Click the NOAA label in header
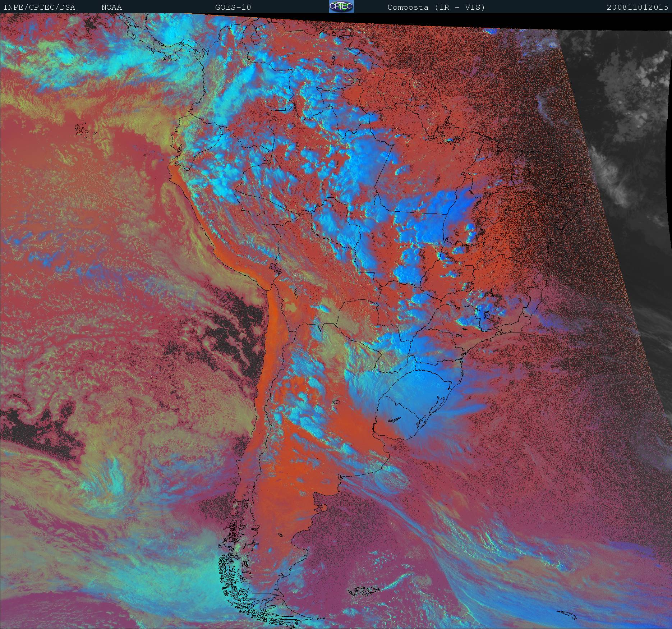Image resolution: width=672 pixels, height=629 pixels. point(111,7)
